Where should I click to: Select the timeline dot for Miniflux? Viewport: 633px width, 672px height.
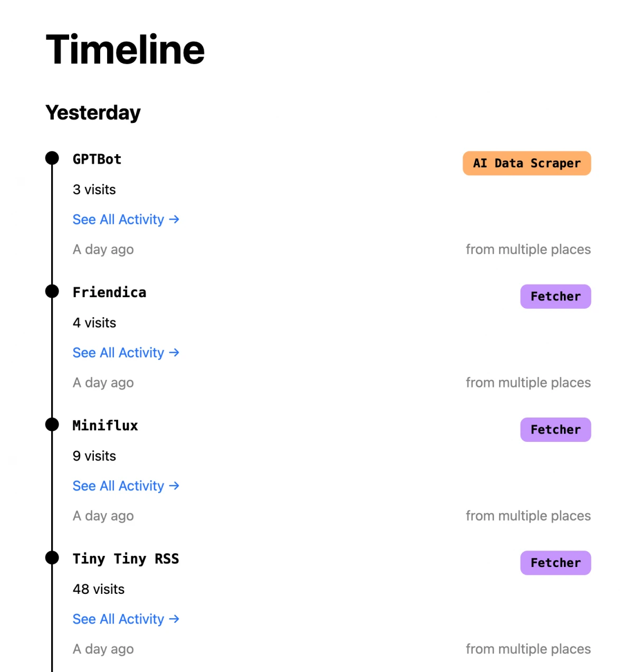click(52, 424)
